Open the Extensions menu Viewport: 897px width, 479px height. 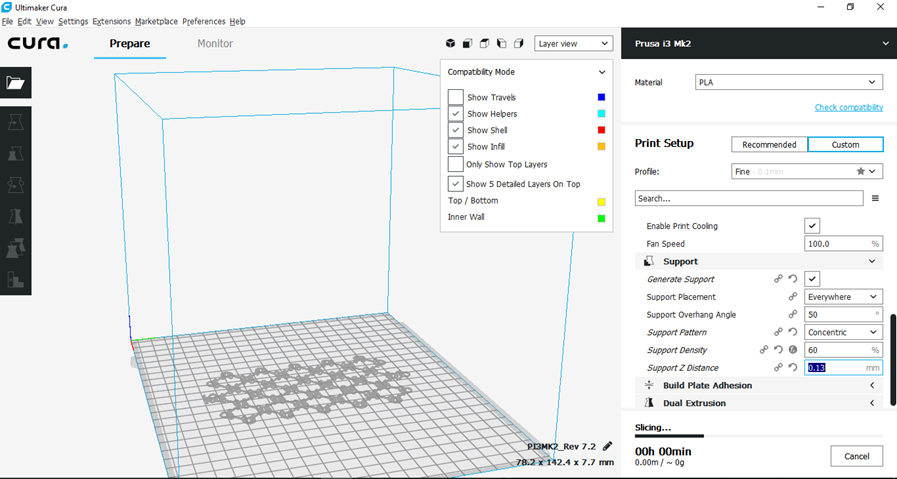point(112,21)
